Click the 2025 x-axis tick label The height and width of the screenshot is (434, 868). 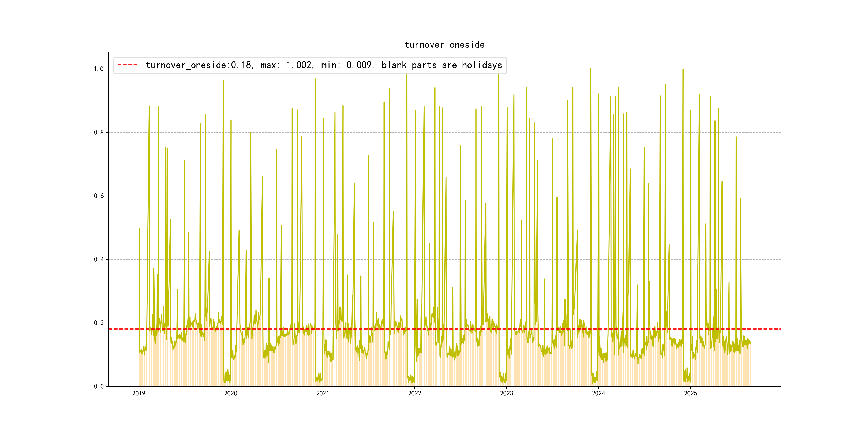(x=690, y=393)
